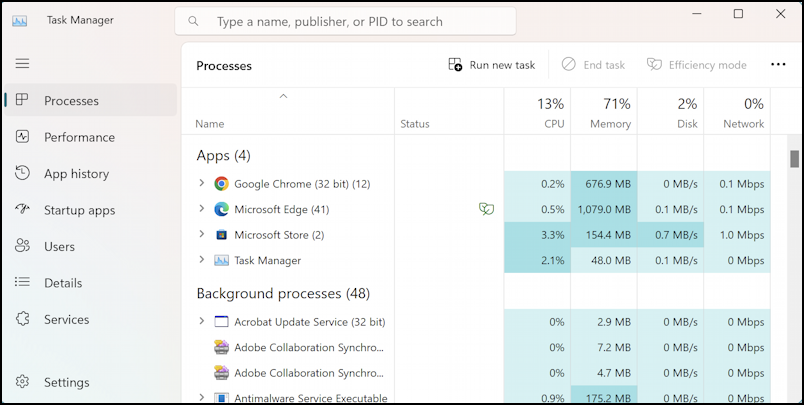The height and width of the screenshot is (405, 804).
Task: Select the Background processes (48) heading
Action: pos(283,293)
